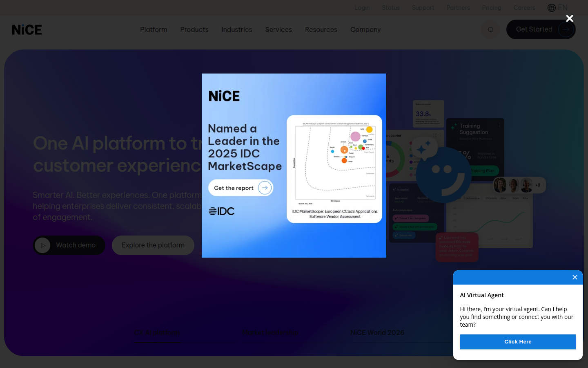Screen dimensions: 588x368
Task: Open the Pricing link in top bar
Action: pyautogui.click(x=491, y=8)
